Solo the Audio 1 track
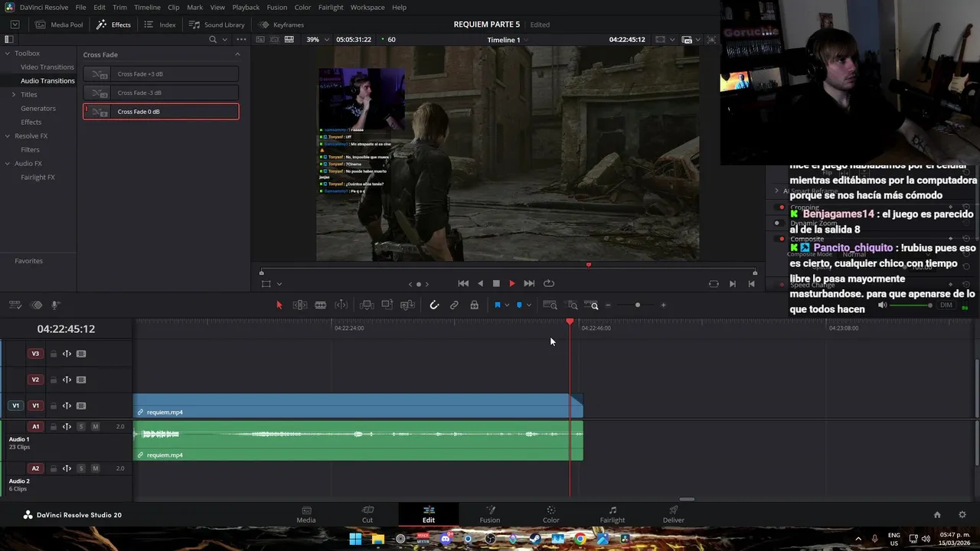This screenshot has height=551, width=980. point(80,426)
